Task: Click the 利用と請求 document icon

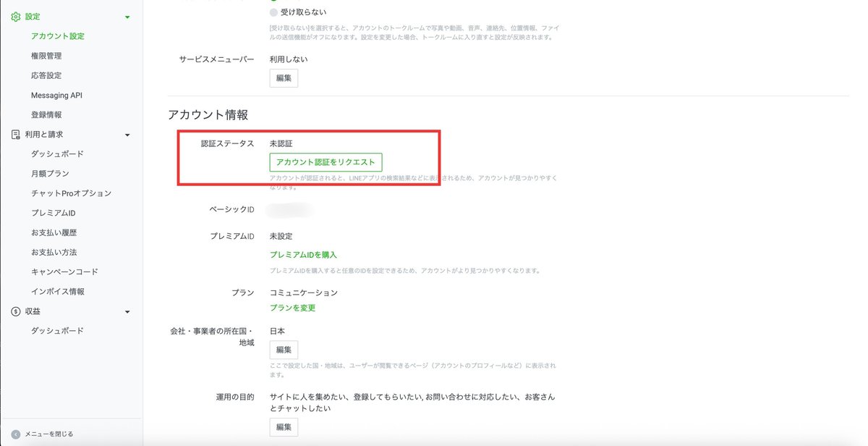Action: pos(16,135)
